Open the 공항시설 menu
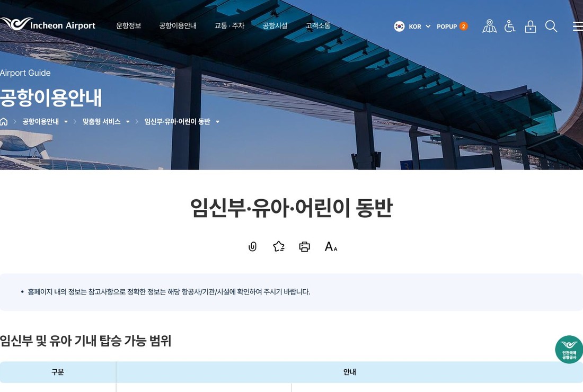The image size is (583, 392). click(275, 25)
